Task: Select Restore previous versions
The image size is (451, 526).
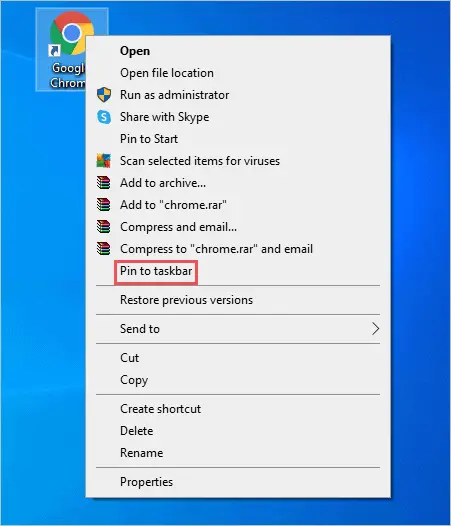Action: 238,300
